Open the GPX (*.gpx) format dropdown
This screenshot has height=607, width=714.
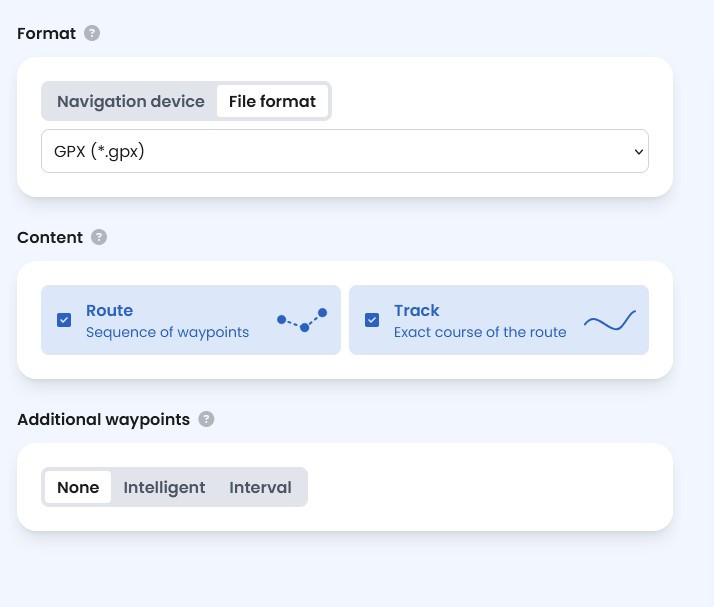point(345,151)
